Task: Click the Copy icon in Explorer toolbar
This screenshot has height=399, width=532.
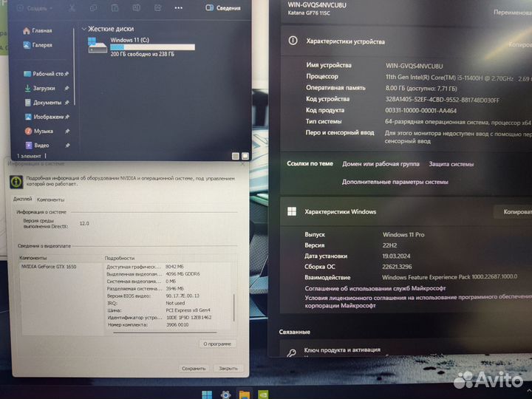Action: [94, 8]
